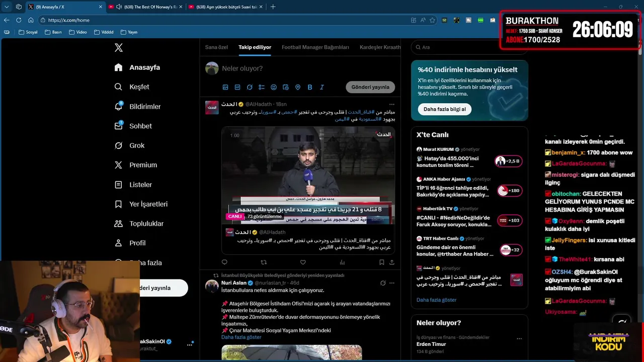
Task: Bookmark the AlHadath post
Action: click(382, 262)
